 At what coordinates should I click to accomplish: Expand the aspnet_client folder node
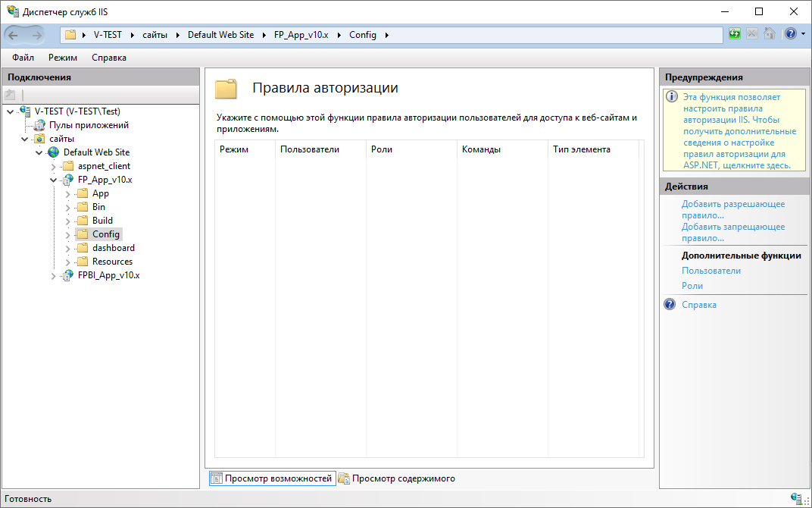[53, 166]
